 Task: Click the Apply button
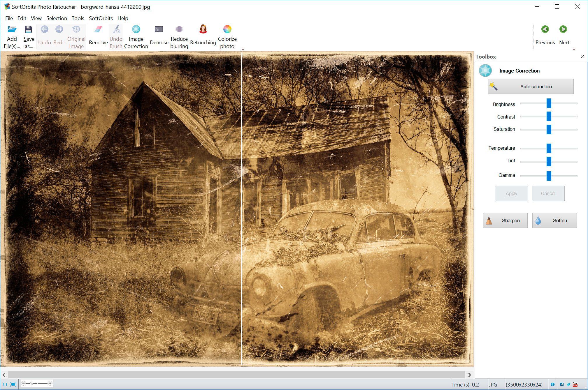tap(510, 194)
